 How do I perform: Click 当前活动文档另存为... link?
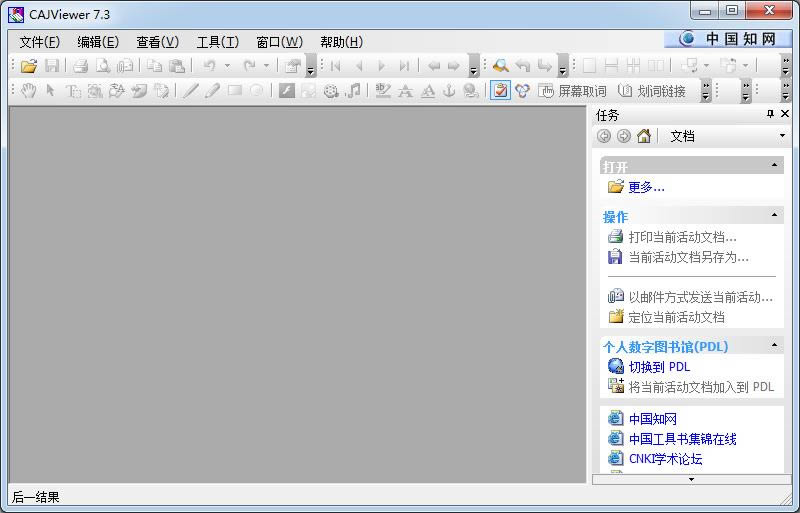click(688, 257)
